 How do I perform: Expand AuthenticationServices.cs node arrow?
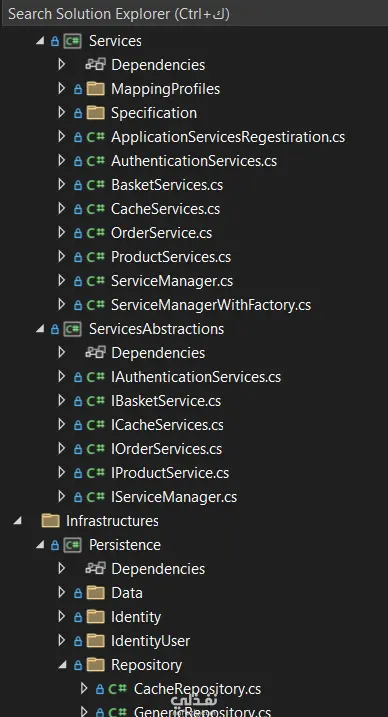click(x=62, y=161)
